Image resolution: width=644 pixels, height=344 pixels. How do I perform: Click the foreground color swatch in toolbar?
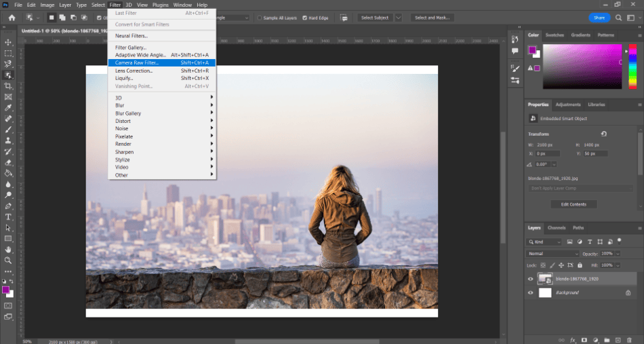click(5, 290)
